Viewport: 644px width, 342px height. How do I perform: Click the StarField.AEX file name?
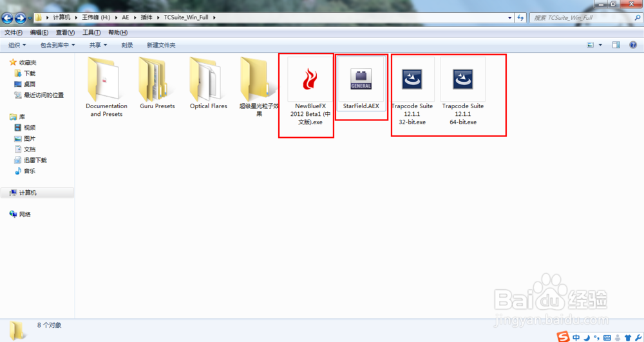point(361,106)
